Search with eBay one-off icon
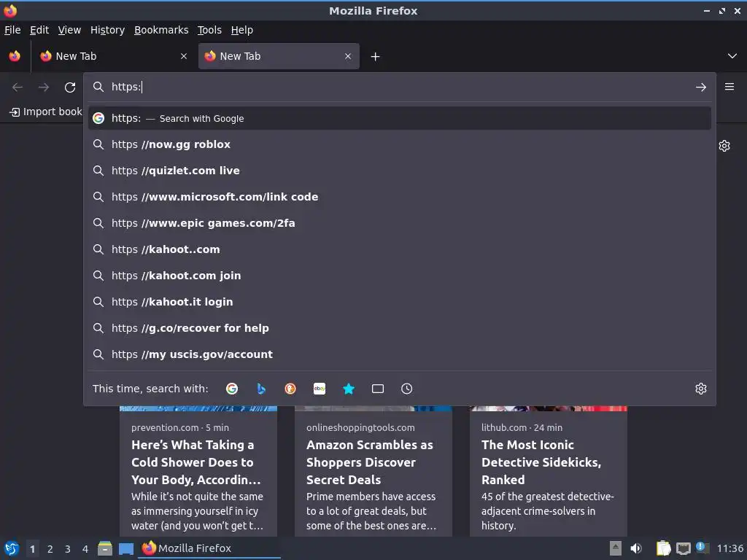The width and height of the screenshot is (747, 560). 320,389
